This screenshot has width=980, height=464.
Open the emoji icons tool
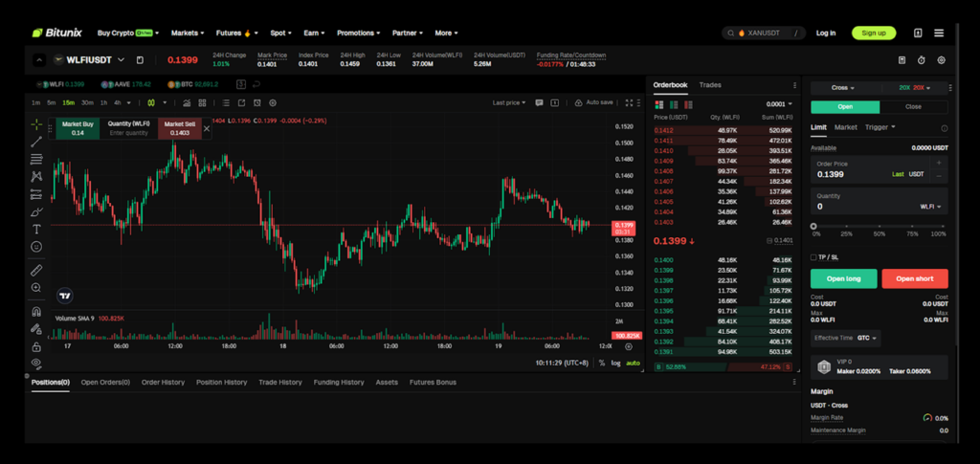[36, 247]
